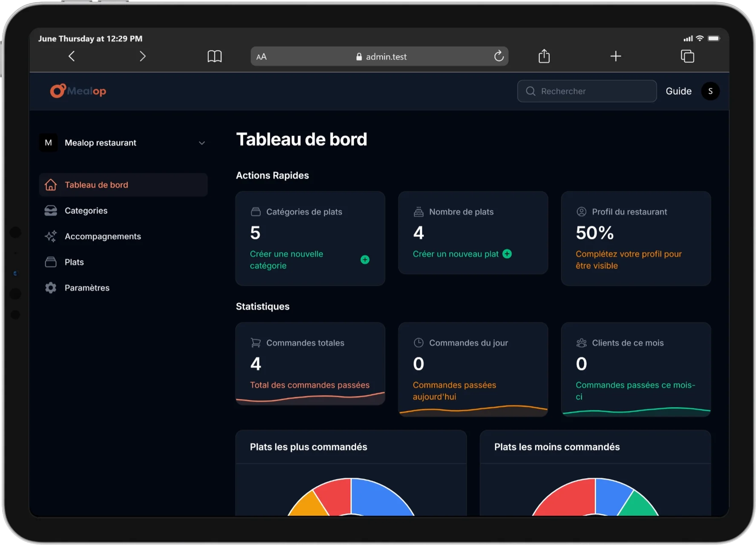Select Tableau de bord in sidebar
The width and height of the screenshot is (756, 545).
[x=123, y=185]
